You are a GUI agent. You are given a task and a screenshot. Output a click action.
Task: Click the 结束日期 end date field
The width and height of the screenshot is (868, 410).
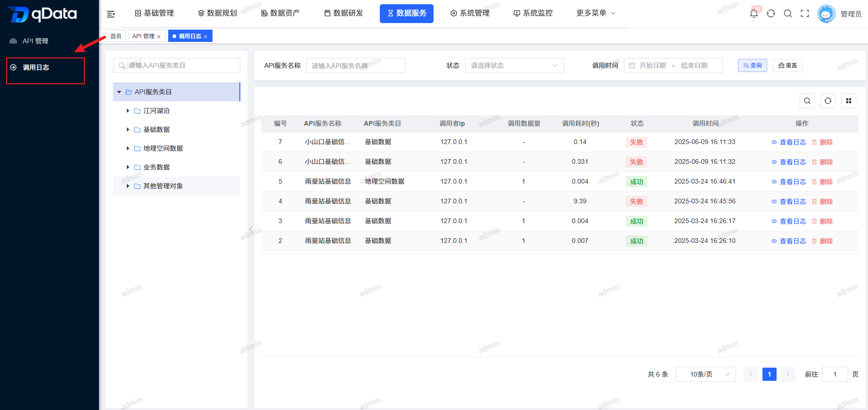(694, 65)
